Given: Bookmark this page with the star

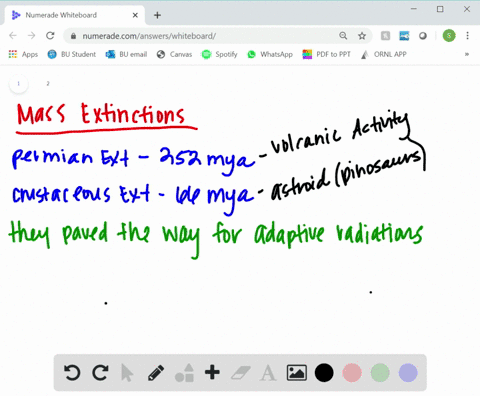Looking at the screenshot, I should click(x=362, y=36).
